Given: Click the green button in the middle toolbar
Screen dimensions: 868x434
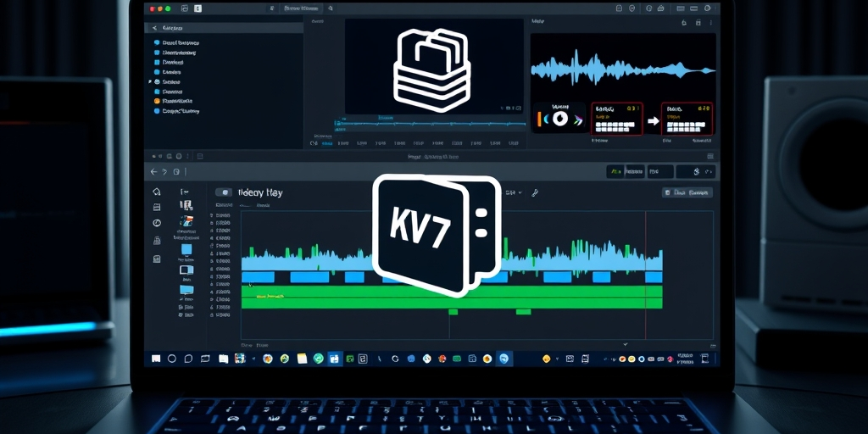Looking at the screenshot, I should 615,172.
